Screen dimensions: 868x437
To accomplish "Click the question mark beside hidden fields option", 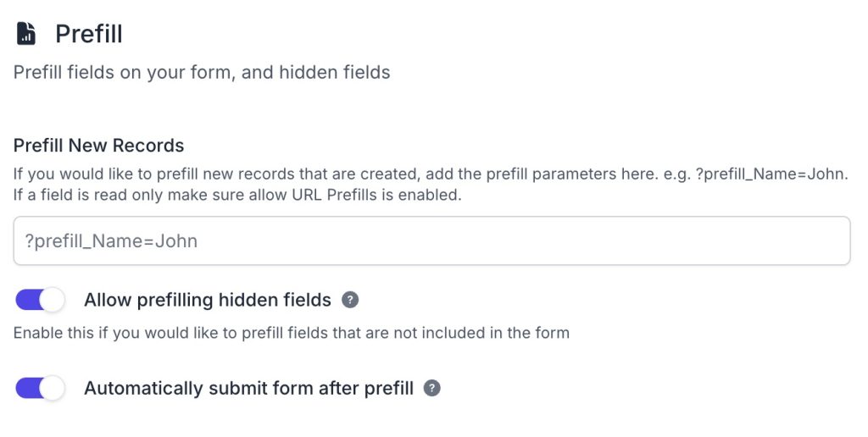I will click(350, 300).
